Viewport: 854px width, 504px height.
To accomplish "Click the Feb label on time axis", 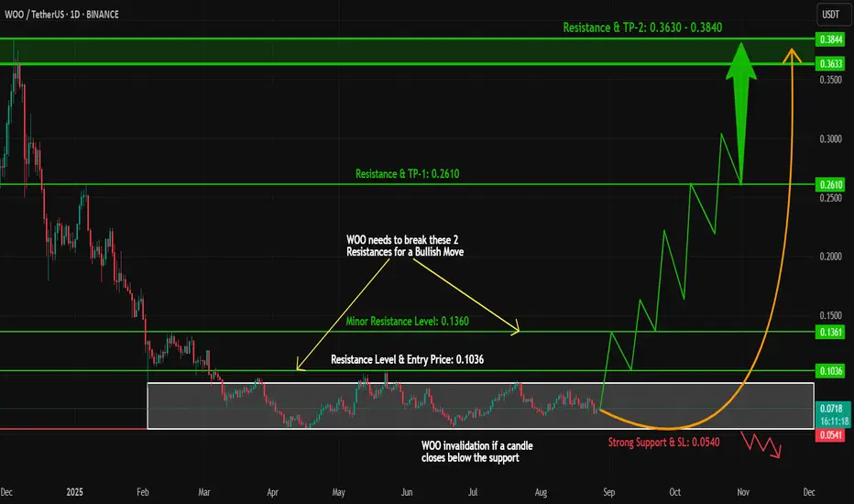I will pos(143,492).
